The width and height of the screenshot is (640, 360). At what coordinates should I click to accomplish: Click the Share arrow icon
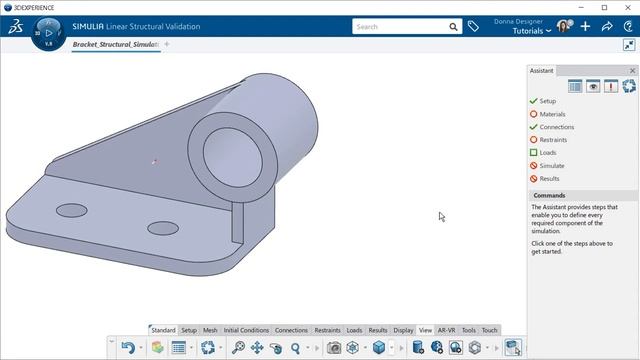point(607,27)
